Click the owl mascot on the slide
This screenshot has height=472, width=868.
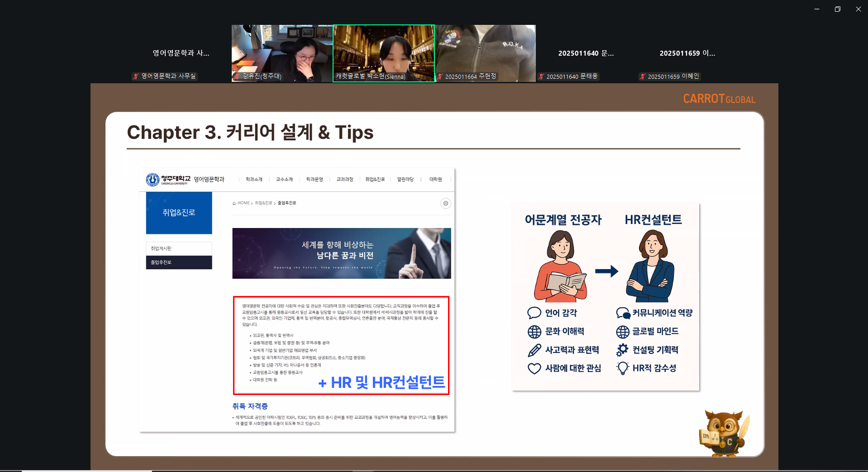(x=724, y=433)
